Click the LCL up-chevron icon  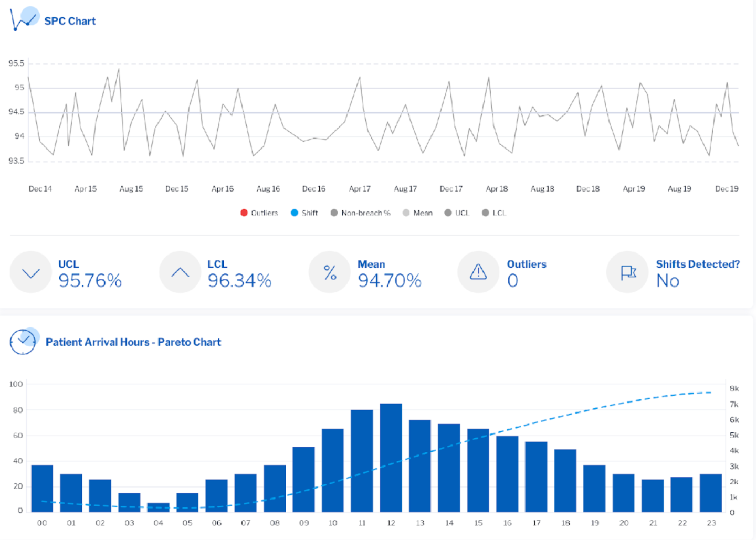pyautogui.click(x=180, y=272)
